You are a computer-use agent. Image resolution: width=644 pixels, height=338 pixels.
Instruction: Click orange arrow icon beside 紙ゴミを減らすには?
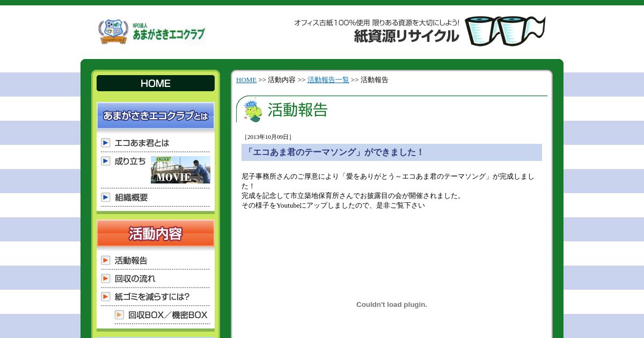[x=106, y=297]
